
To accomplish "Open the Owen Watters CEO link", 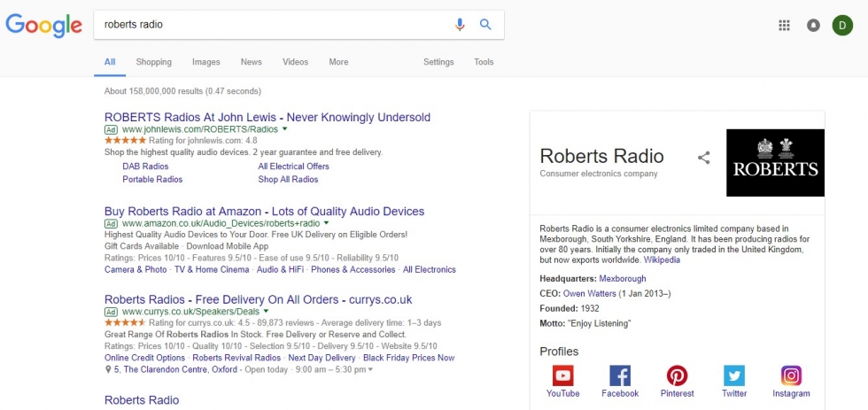I will click(x=590, y=293).
